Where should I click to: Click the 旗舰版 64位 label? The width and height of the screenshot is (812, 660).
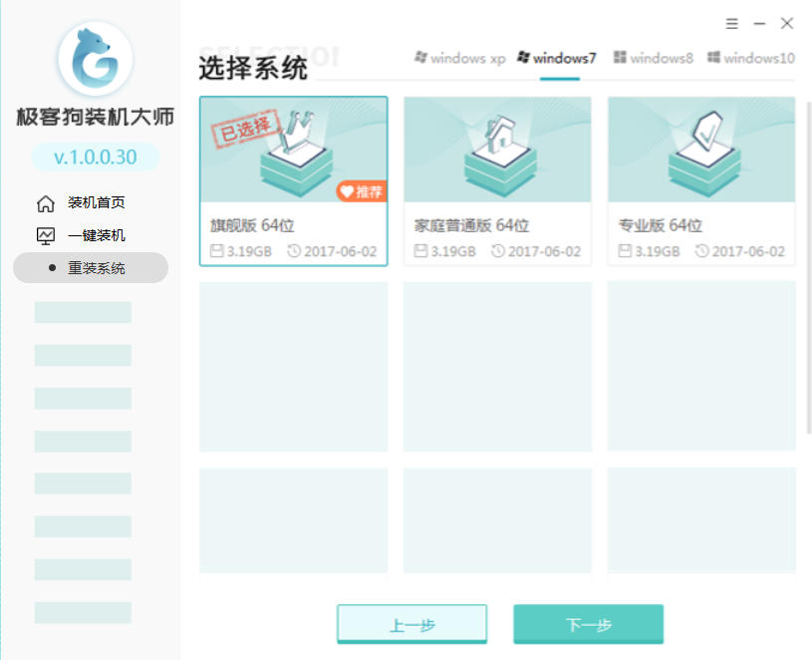point(252,225)
